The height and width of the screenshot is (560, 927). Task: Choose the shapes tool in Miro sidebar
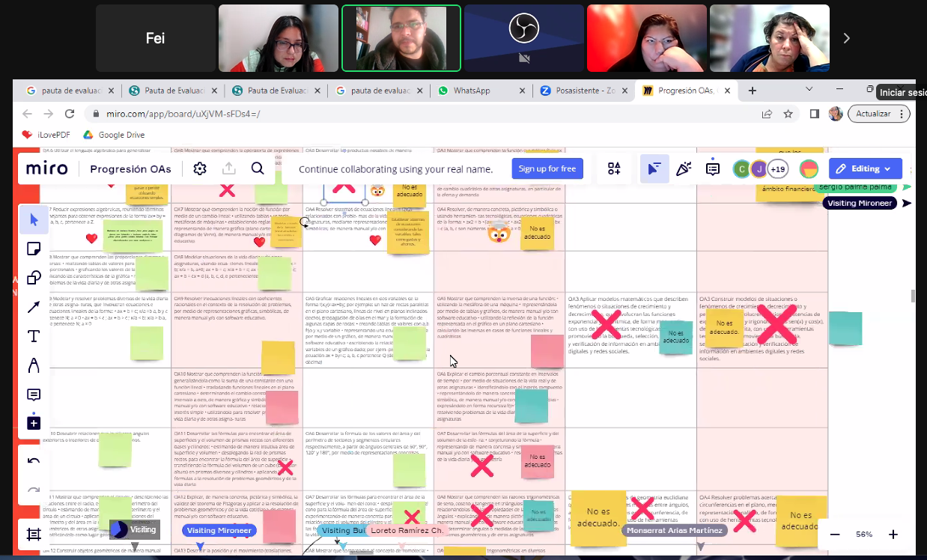coord(34,278)
